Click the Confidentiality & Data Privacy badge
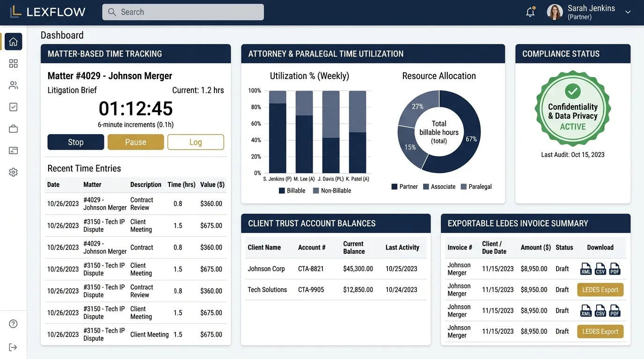This screenshot has width=644, height=359. [573, 109]
